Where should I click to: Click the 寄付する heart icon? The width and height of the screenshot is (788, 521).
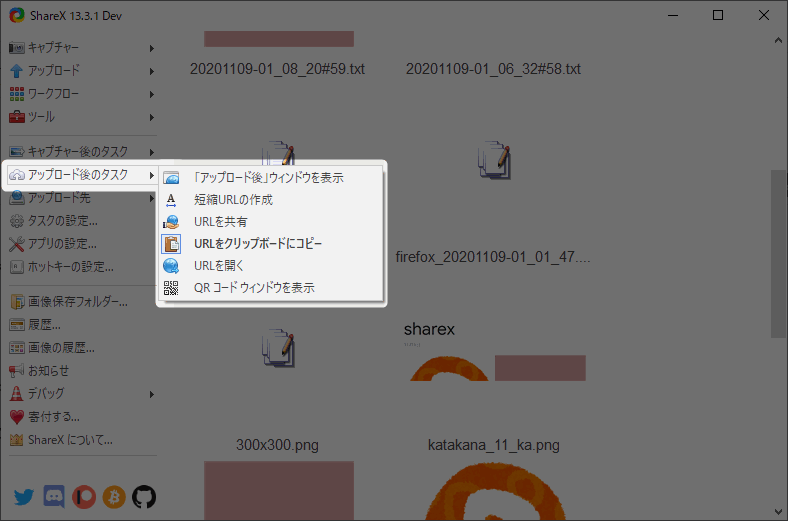[x=17, y=417]
